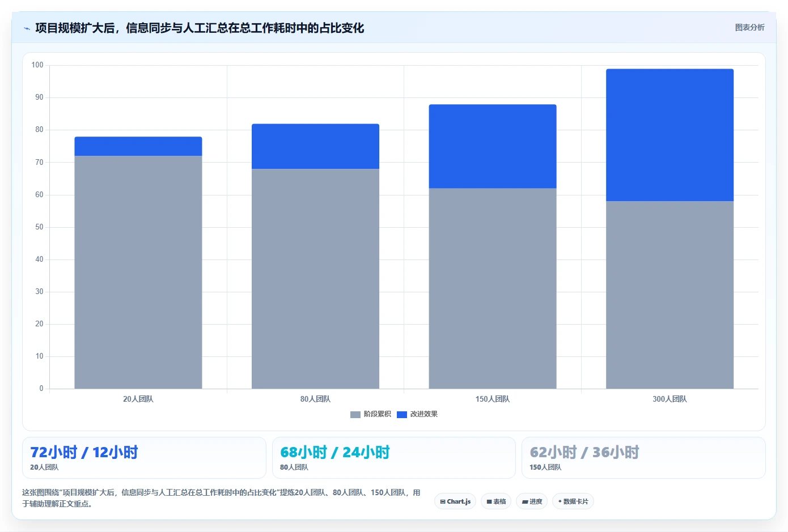Click the 150人团队 caption under 62小时 card
The image size is (788, 532).
click(545, 467)
